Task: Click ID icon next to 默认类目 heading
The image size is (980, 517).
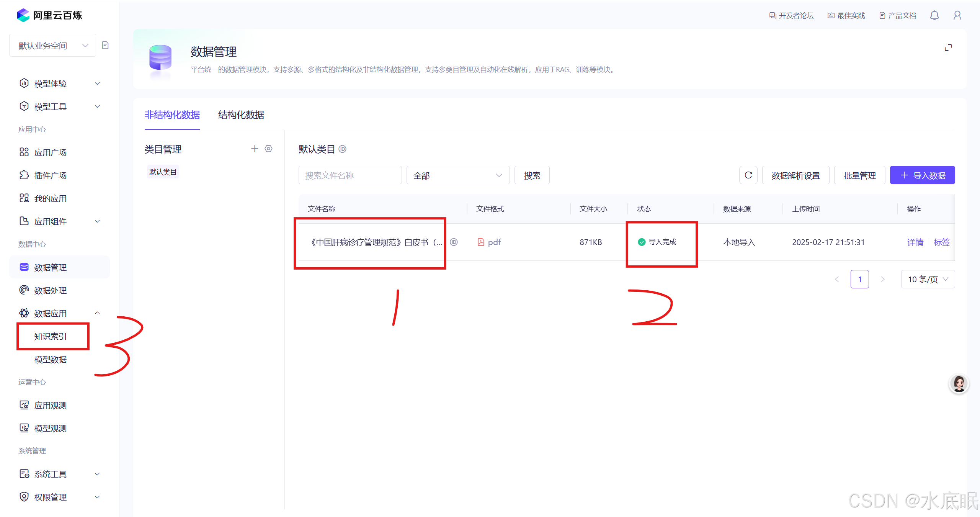Action: [x=343, y=149]
